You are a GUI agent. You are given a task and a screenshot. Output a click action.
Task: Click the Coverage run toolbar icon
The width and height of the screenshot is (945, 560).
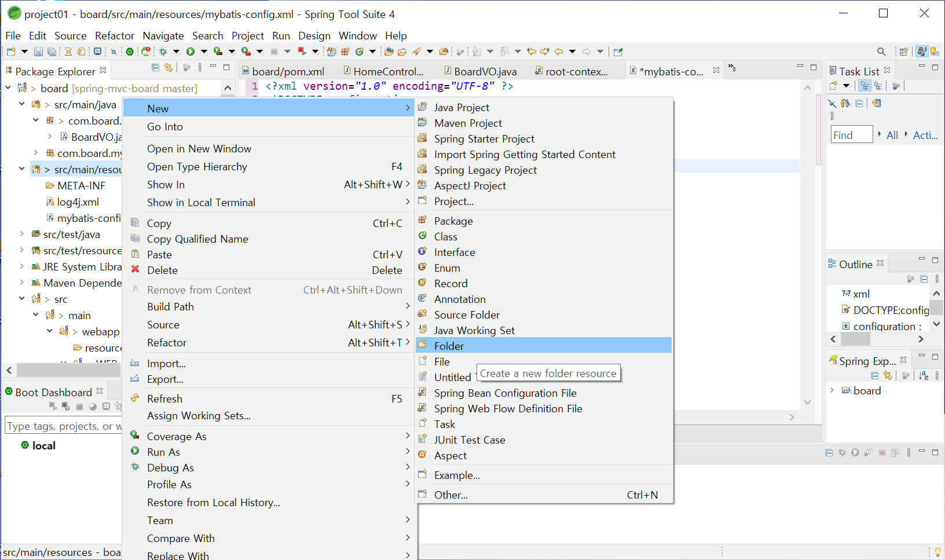coord(218,52)
